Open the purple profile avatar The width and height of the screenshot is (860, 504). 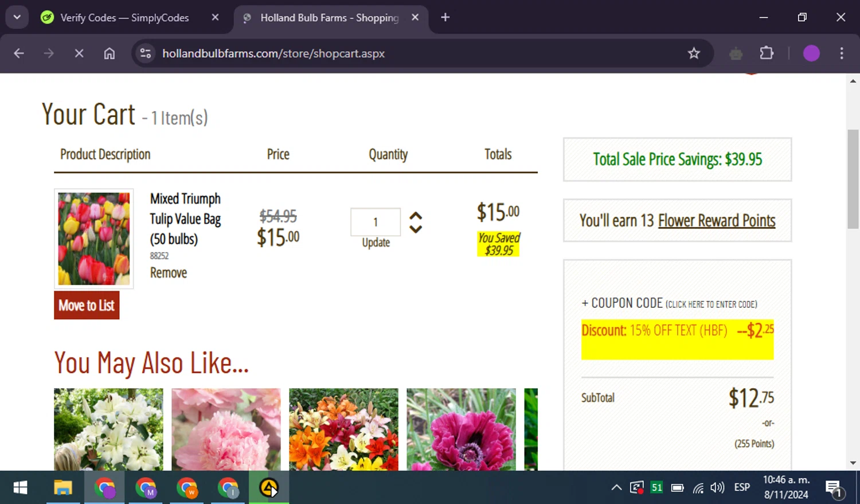(811, 53)
